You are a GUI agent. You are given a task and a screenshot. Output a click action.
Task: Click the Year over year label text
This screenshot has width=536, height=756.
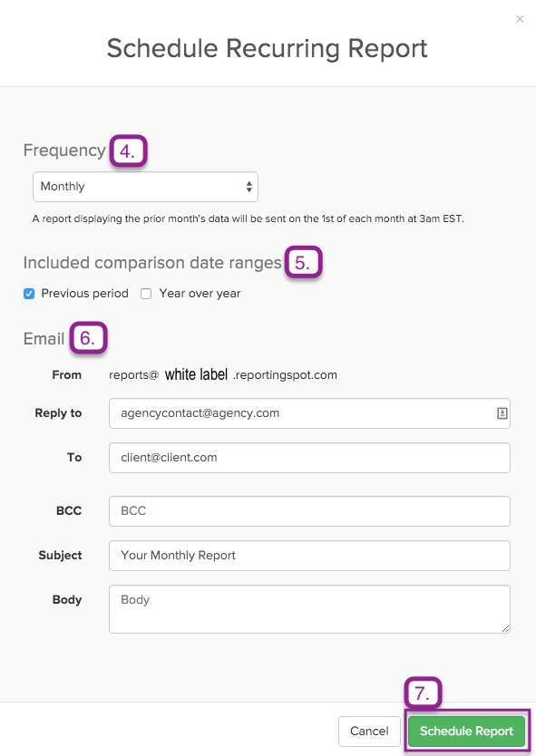click(x=200, y=294)
